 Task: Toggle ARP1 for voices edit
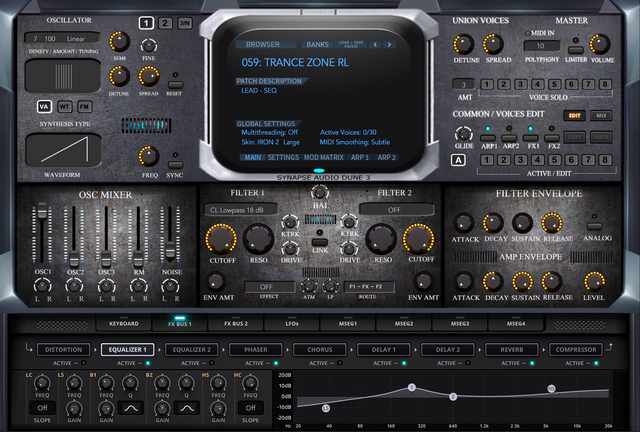pos(488,138)
